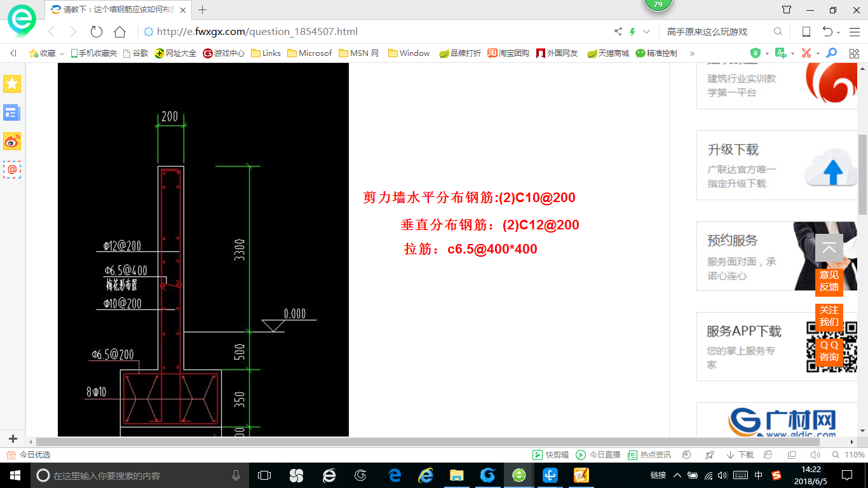The height and width of the screenshot is (488, 868).
Task: Reload the page with the refresh icon
Action: pyautogui.click(x=97, y=32)
